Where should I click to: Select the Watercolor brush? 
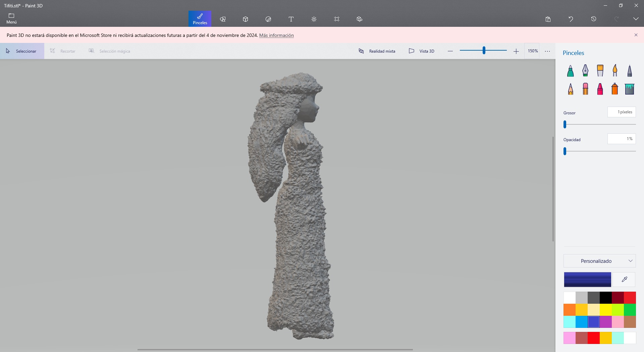point(615,71)
